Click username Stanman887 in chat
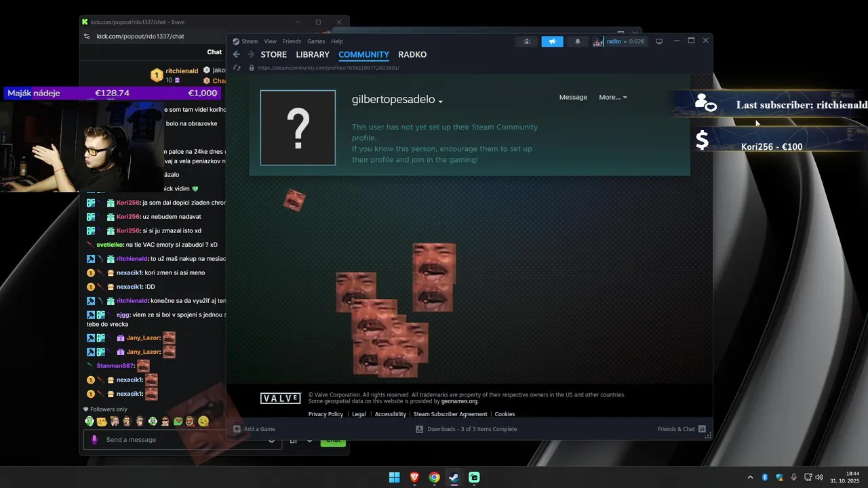 (115, 366)
